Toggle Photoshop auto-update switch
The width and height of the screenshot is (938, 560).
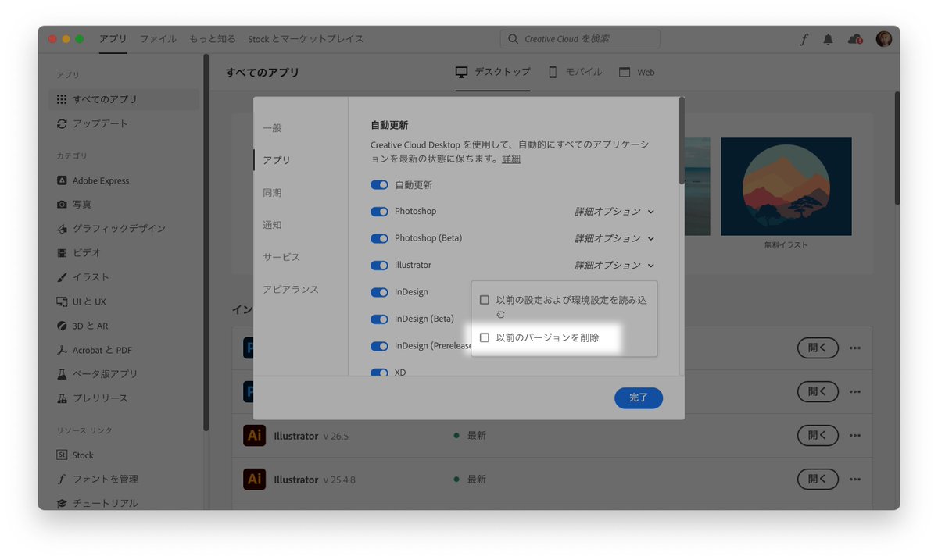(x=379, y=212)
